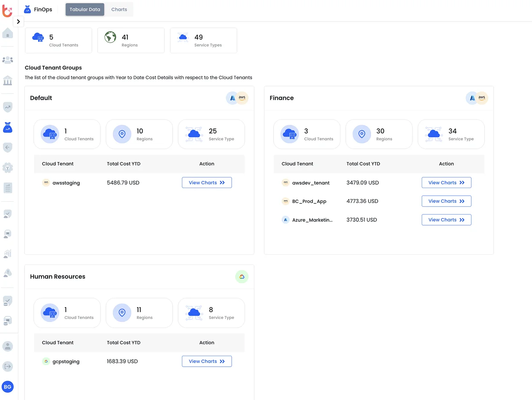The height and width of the screenshot is (400, 532).
Task: Expand the collapsed sidebar using the chevron arrow
Action: (18, 21)
